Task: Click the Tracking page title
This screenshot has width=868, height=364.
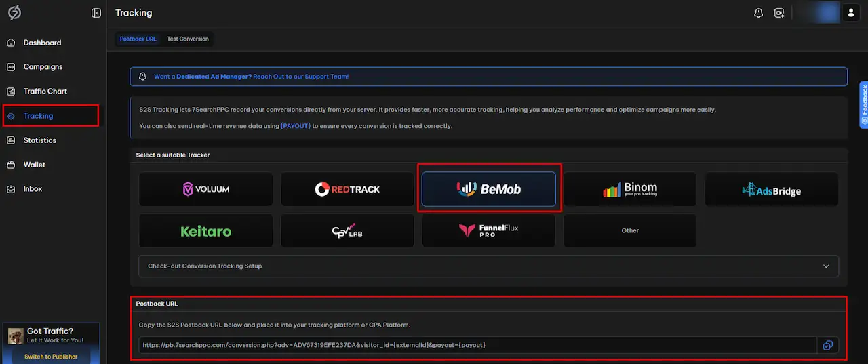Action: point(134,13)
